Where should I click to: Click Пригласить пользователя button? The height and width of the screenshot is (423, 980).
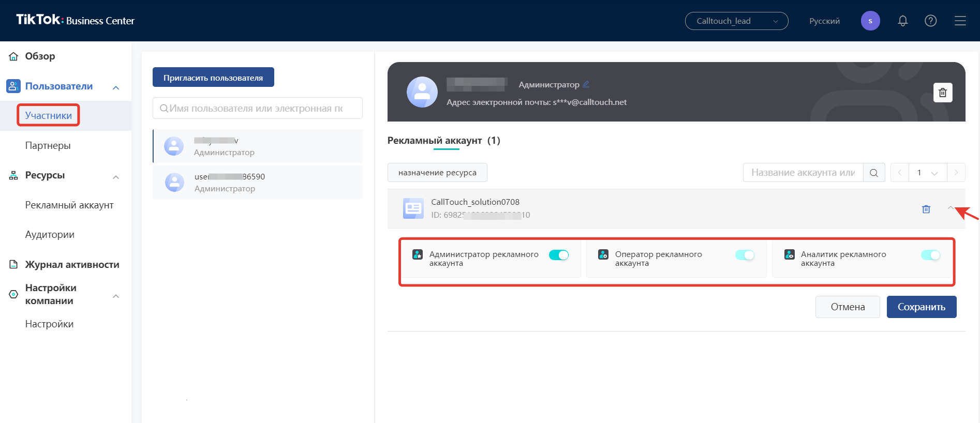point(213,78)
